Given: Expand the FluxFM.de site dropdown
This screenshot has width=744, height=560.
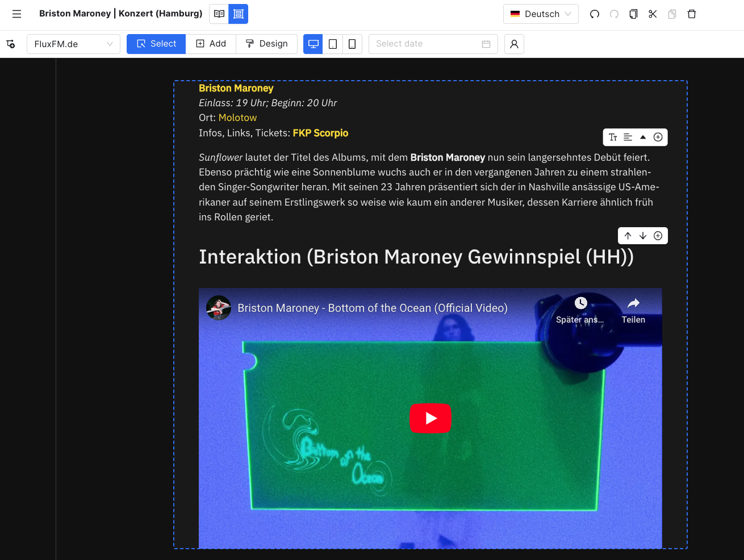Looking at the screenshot, I should (73, 44).
